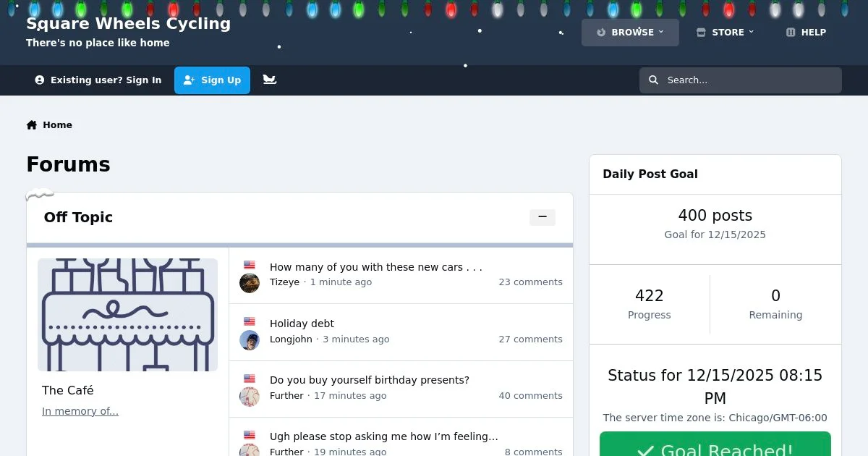Open 'Do you buy yourself birthday presents?' topic
868x456 pixels.
click(x=370, y=380)
